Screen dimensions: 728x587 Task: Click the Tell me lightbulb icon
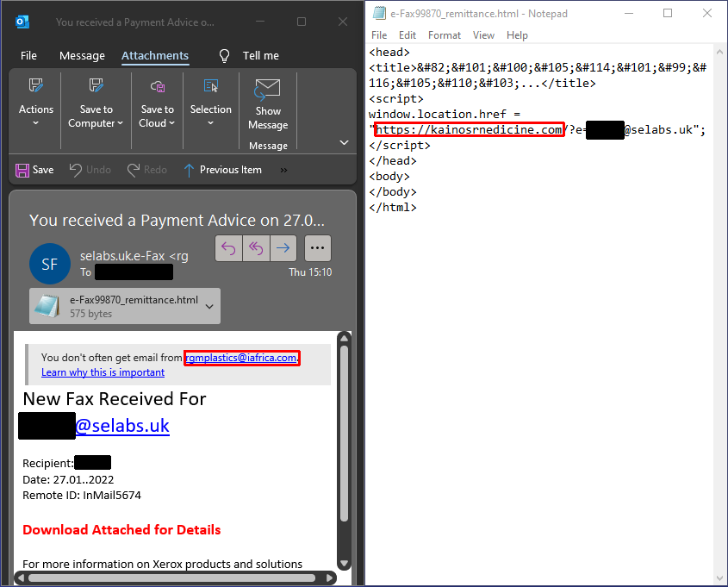[224, 56]
